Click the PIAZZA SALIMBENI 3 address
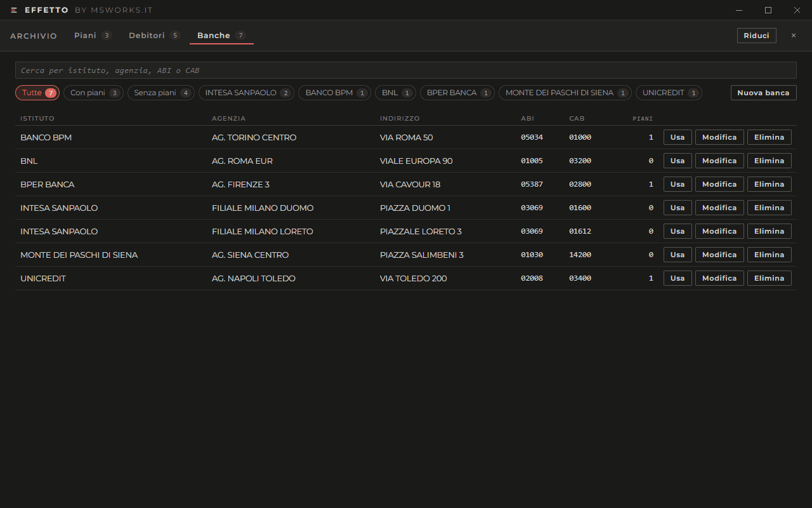The height and width of the screenshot is (508, 812). point(422,255)
